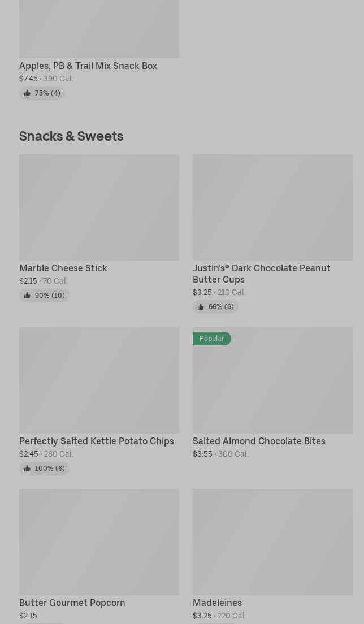Open Justin's Dark Chocolate Peanut Butter Cups link

(x=261, y=274)
